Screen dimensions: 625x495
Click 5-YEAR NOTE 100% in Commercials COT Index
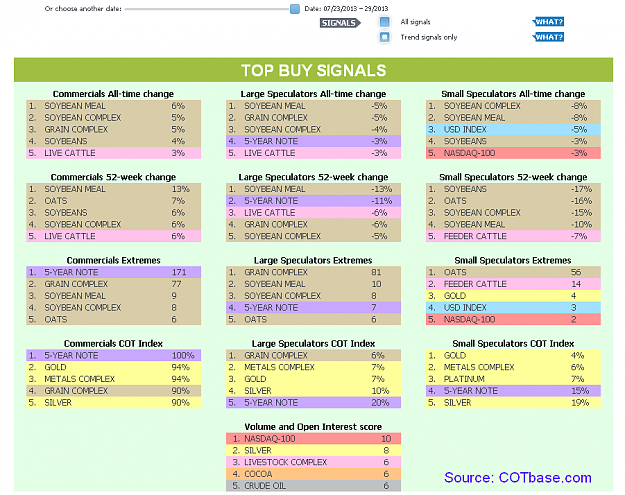114,356
